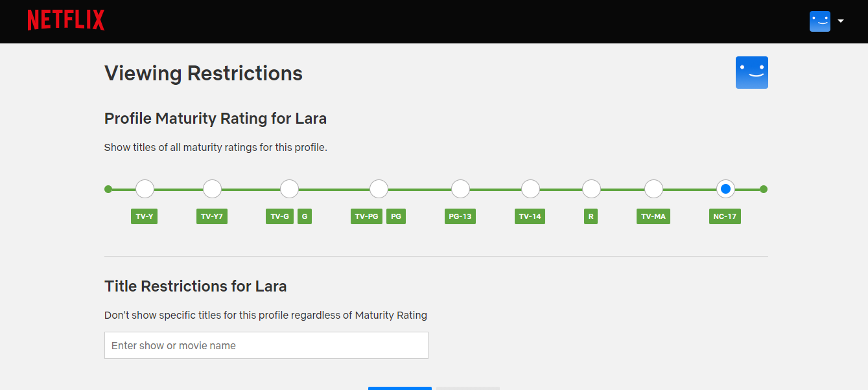Click the NC-17 green badge label
The height and width of the screenshot is (390, 868).
click(725, 216)
